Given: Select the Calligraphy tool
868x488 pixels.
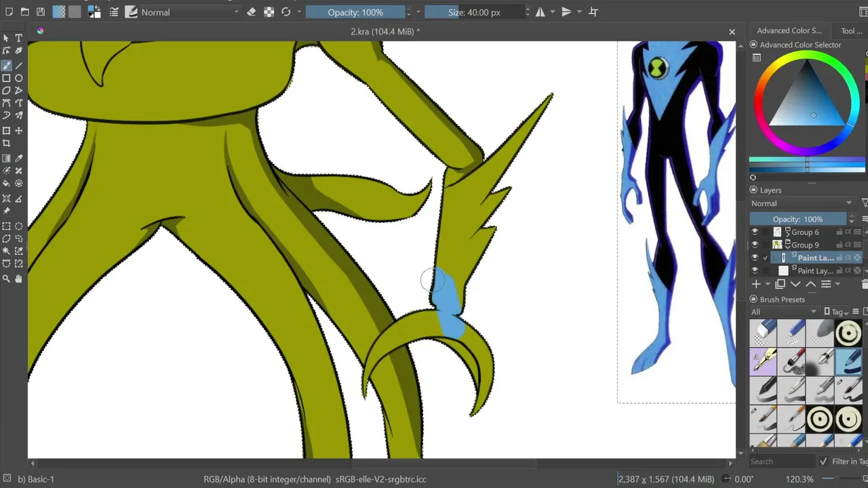Looking at the screenshot, I should 19,51.
